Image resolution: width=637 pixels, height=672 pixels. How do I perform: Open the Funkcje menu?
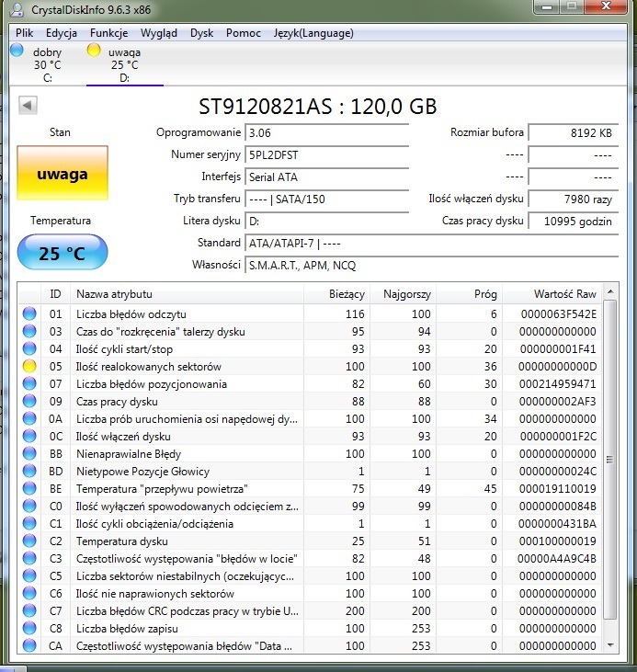click(x=108, y=33)
